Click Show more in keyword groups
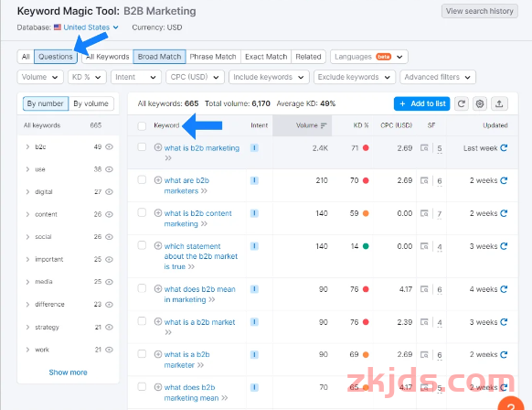This screenshot has width=532, height=410. click(x=68, y=372)
